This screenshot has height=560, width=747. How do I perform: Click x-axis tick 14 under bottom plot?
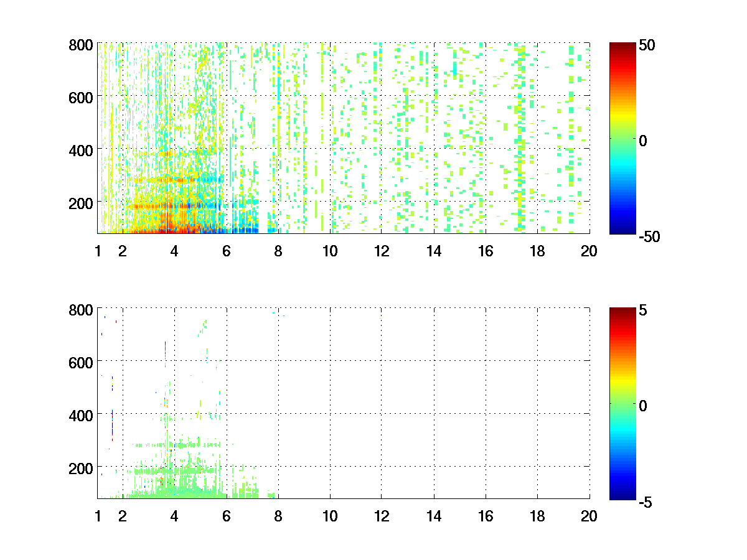click(434, 516)
